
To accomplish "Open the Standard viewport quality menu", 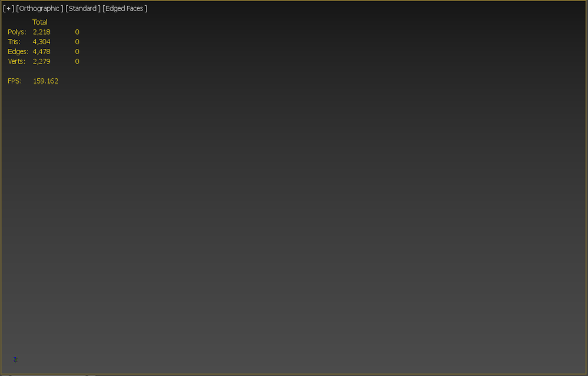I will pyautogui.click(x=83, y=8).
